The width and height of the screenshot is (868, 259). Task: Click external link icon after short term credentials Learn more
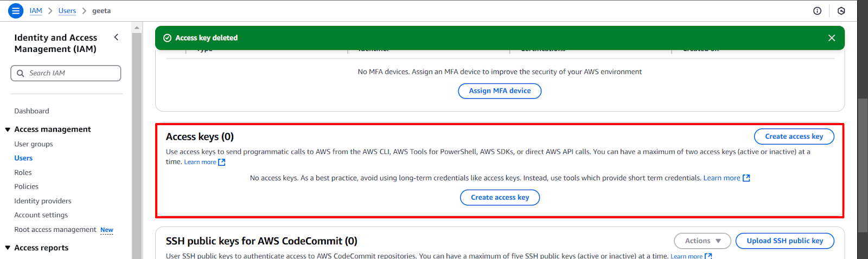746,178
